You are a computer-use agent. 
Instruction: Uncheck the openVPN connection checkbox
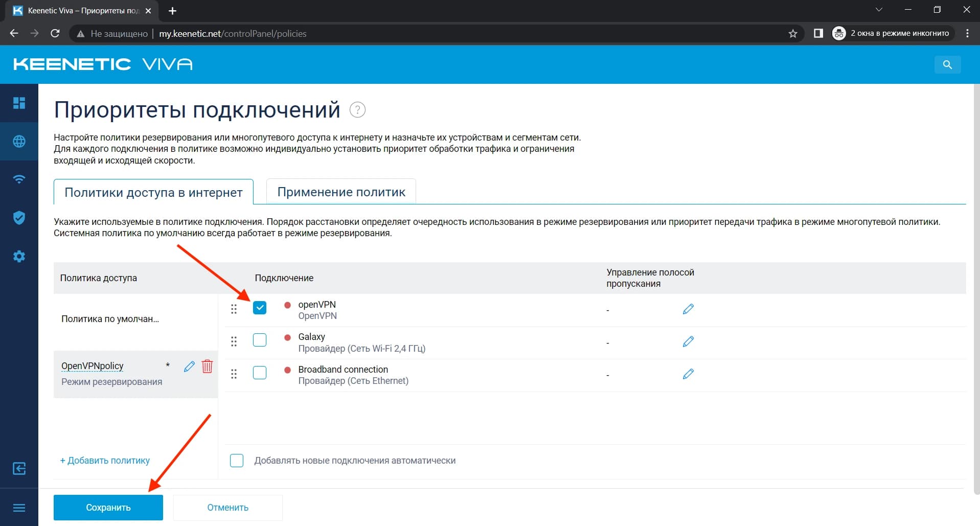pyautogui.click(x=260, y=308)
